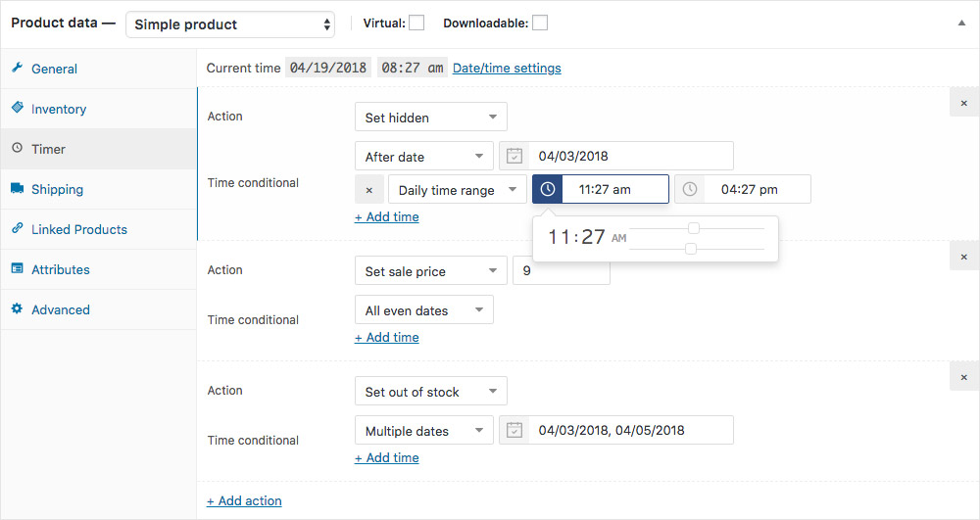This screenshot has height=520, width=980.
Task: Open the Simple product type dropdown
Action: [x=230, y=24]
